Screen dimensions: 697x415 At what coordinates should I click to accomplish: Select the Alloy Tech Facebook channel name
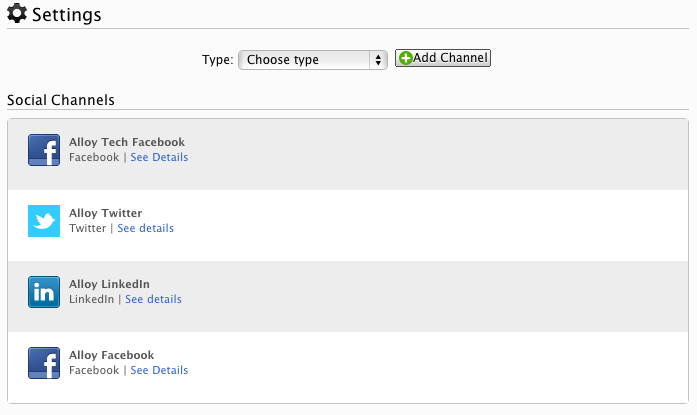(x=127, y=142)
